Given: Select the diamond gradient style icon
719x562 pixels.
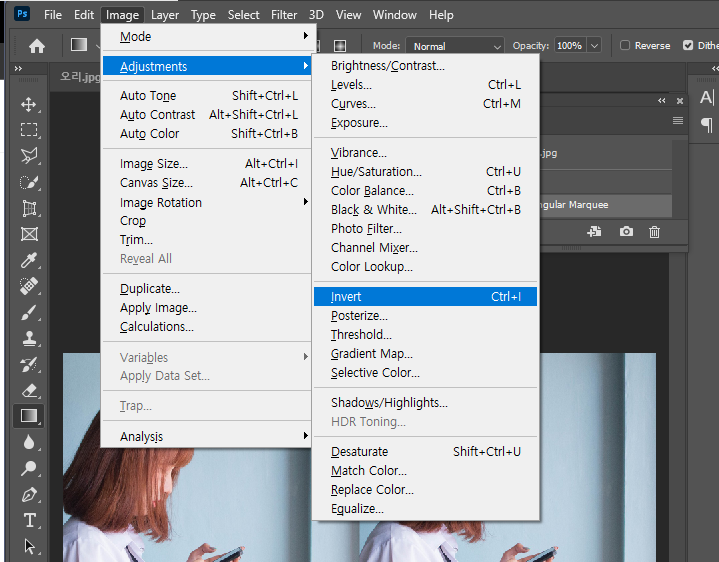Looking at the screenshot, I should (340, 46).
